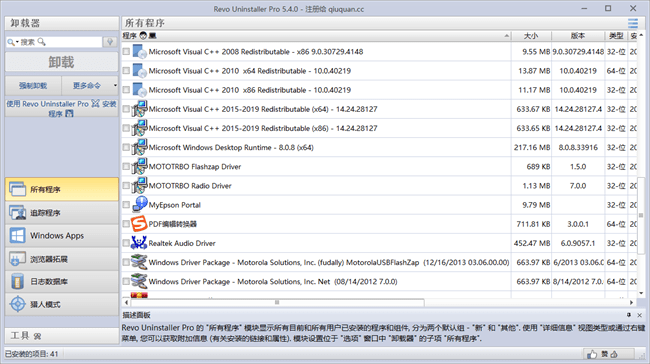This screenshot has width=650, height=364.
Task: Click the Windows Apps logo icon
Action: point(17,235)
